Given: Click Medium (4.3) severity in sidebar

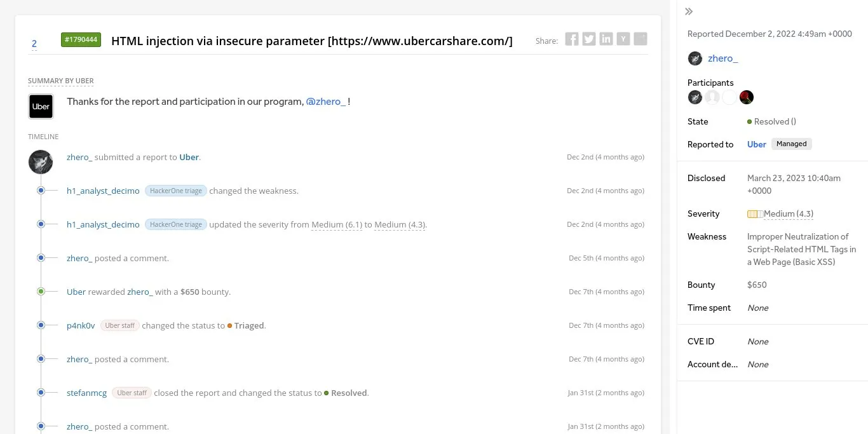Looking at the screenshot, I should [788, 214].
